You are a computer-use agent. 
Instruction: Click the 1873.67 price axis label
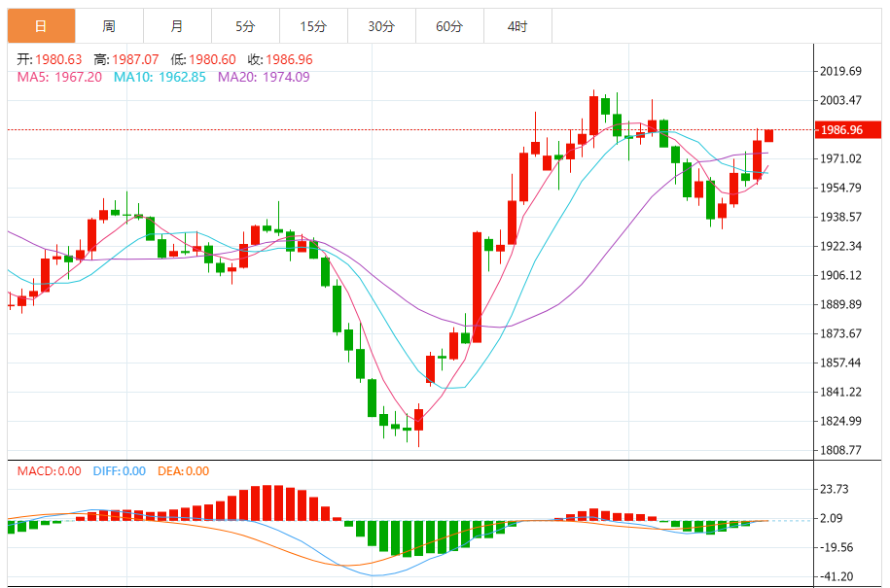pos(840,333)
